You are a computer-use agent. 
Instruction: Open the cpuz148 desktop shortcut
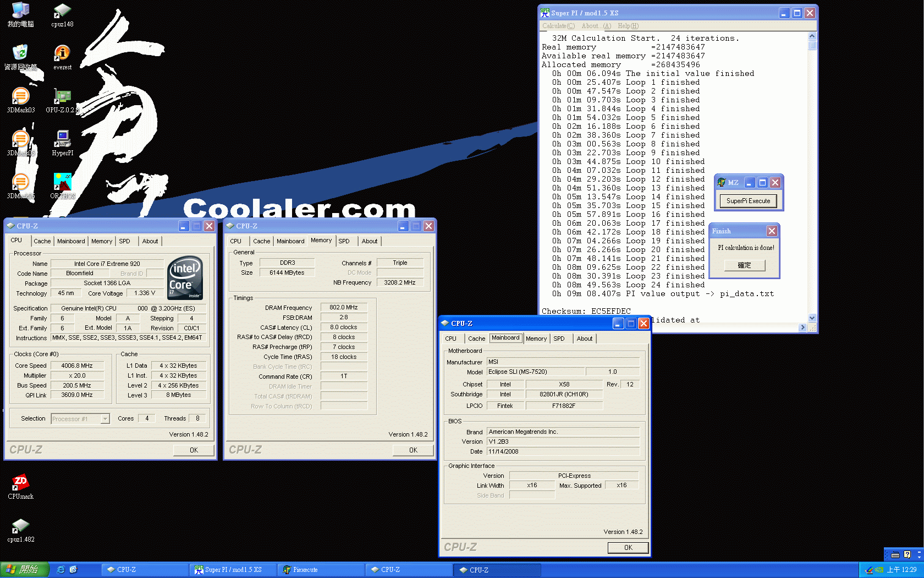62,15
